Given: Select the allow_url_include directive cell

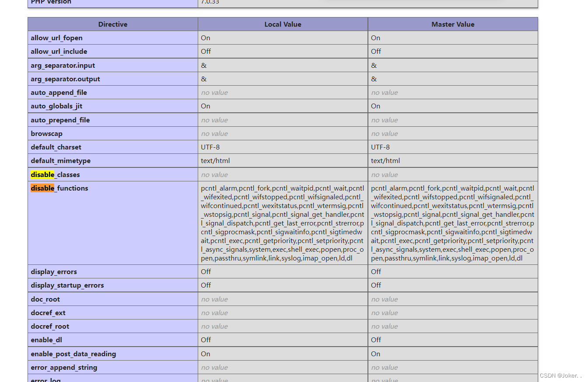Looking at the screenshot, I should click(59, 52).
